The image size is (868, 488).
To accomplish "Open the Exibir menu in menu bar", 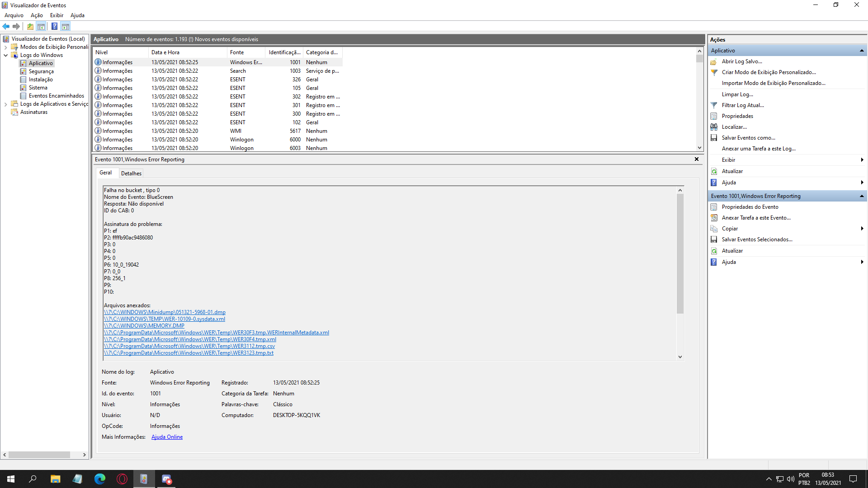I will pyautogui.click(x=57, y=15).
